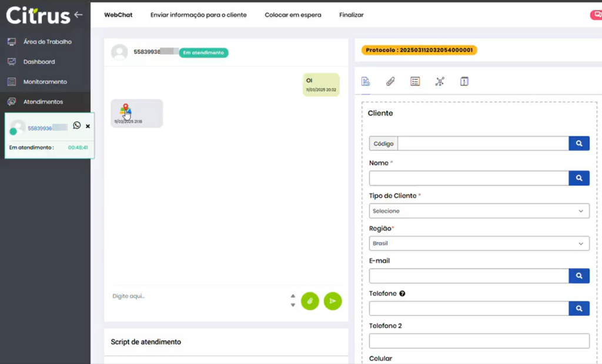Screen dimensions: 602x364
Task: Open the checklist tab icon
Action: tap(415, 82)
